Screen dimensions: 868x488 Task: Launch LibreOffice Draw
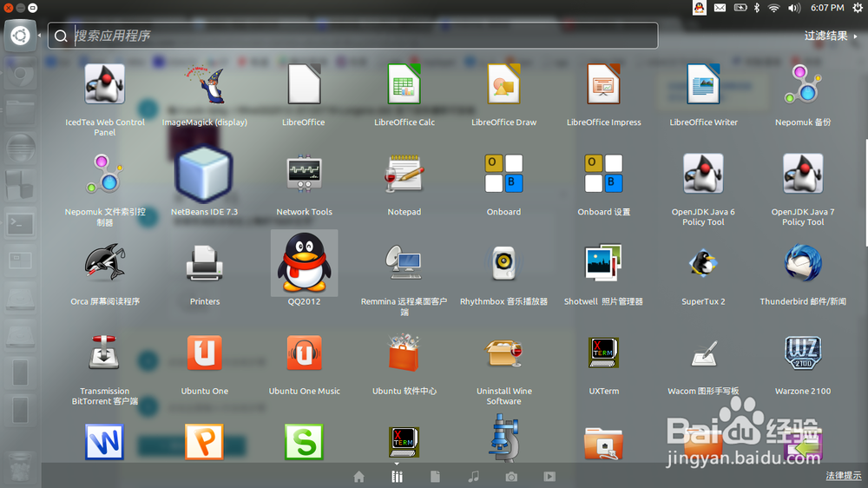503,84
